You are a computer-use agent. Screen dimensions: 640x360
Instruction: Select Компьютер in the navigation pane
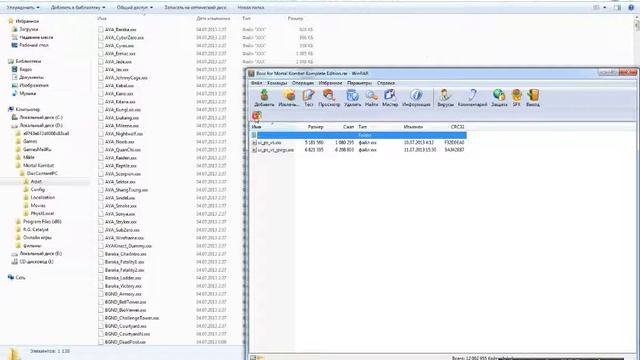click(27, 109)
